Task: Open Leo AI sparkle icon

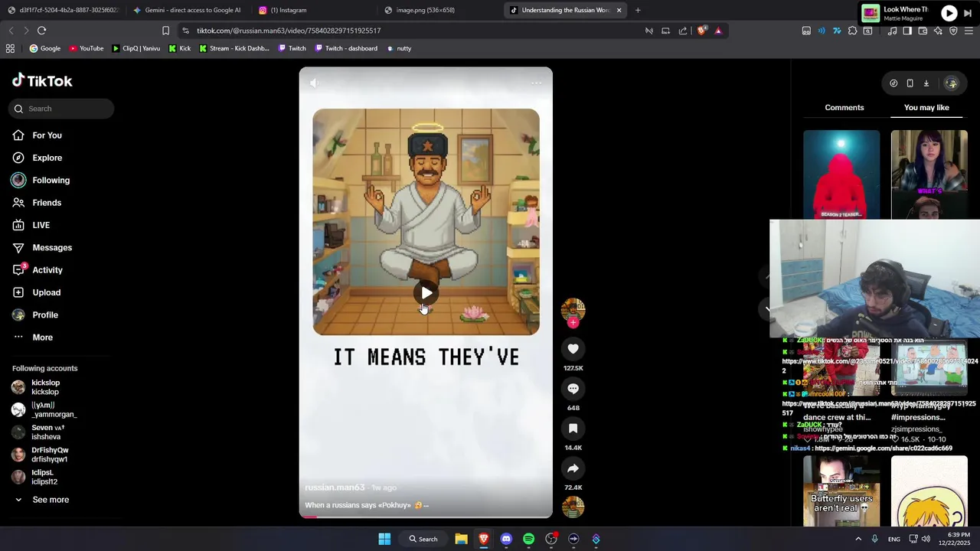Action: point(938,31)
